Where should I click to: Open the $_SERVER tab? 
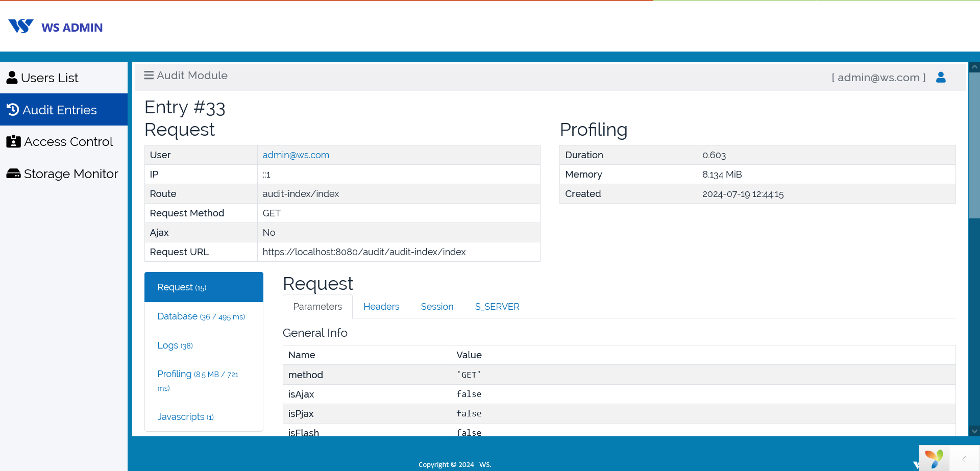497,307
